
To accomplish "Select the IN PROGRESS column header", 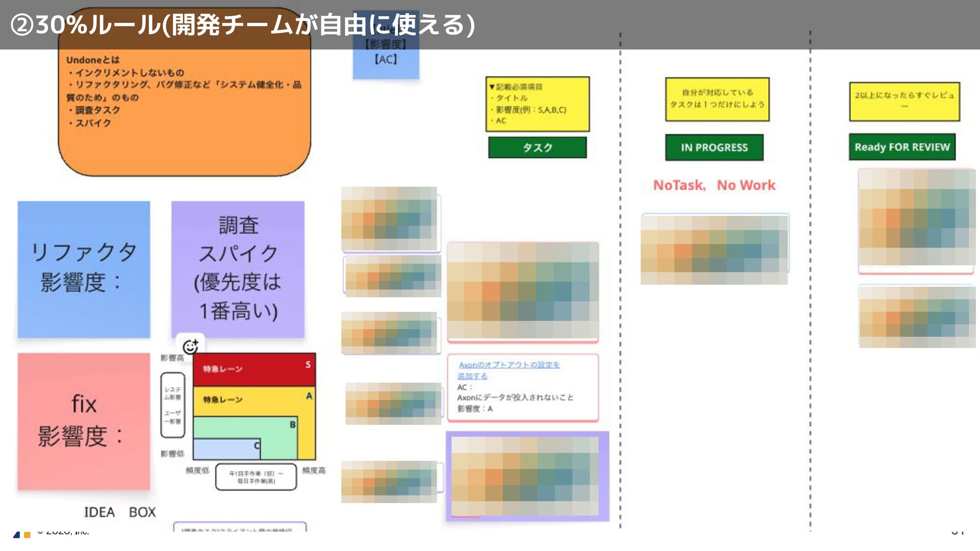I will pos(714,147).
